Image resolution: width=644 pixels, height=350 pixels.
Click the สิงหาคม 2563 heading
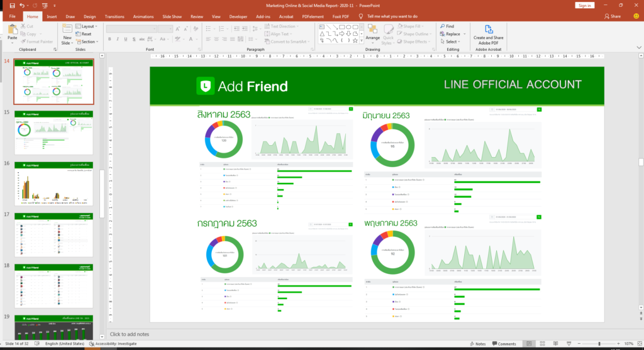(x=224, y=114)
